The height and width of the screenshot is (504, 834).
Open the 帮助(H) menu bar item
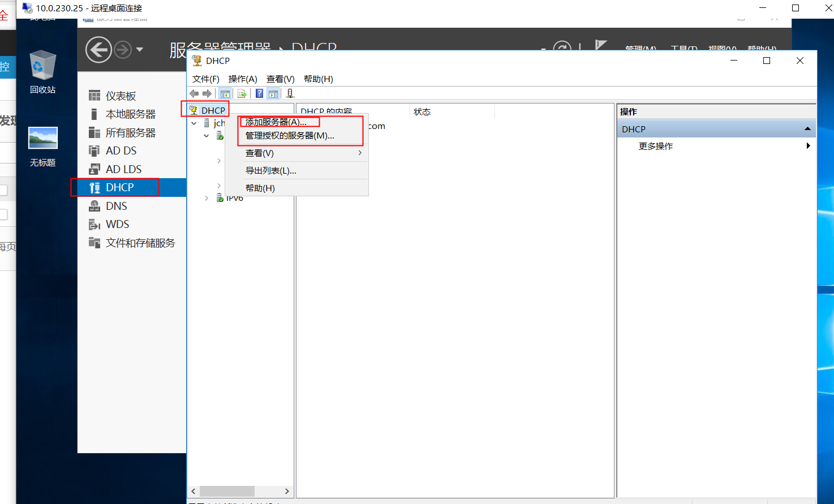click(319, 79)
